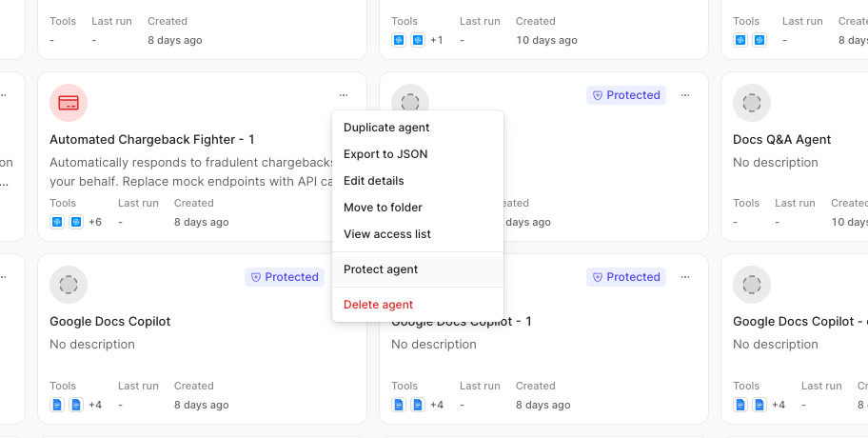Open the three-dot menu on Google Docs Copilot - 1 card
Image resolution: width=868 pixels, height=438 pixels.
click(685, 277)
